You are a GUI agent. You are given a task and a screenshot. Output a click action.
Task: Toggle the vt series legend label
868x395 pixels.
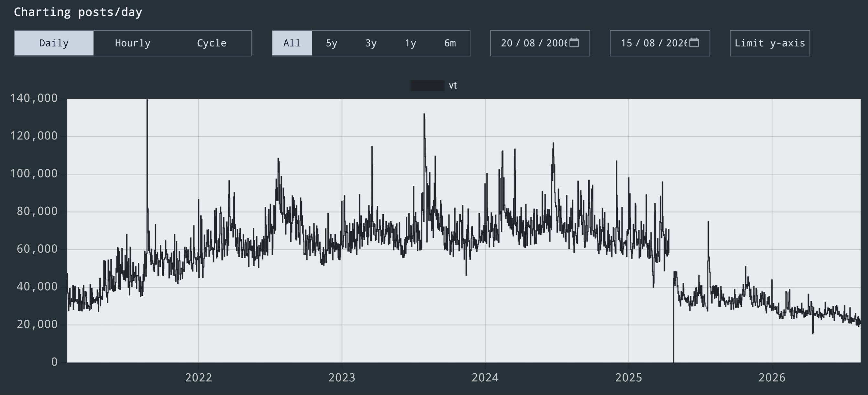(453, 86)
